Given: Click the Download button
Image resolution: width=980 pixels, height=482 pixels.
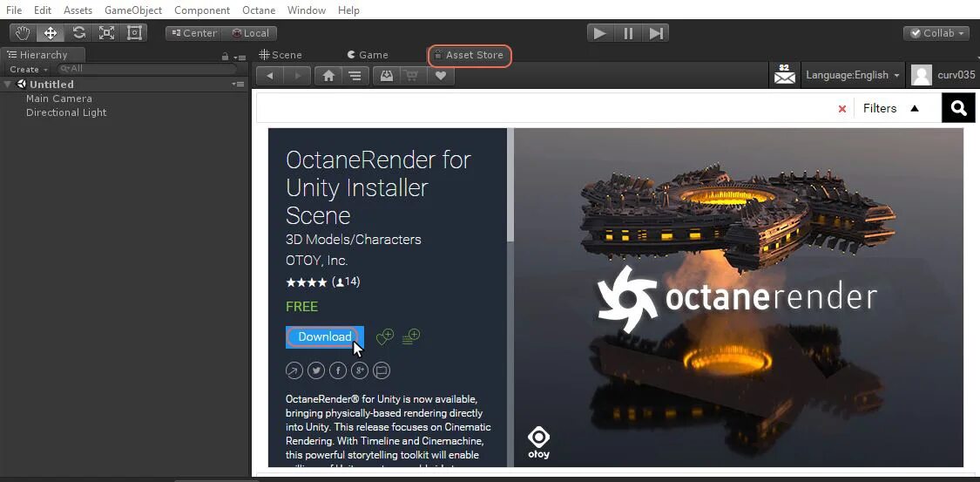Looking at the screenshot, I should tap(324, 337).
